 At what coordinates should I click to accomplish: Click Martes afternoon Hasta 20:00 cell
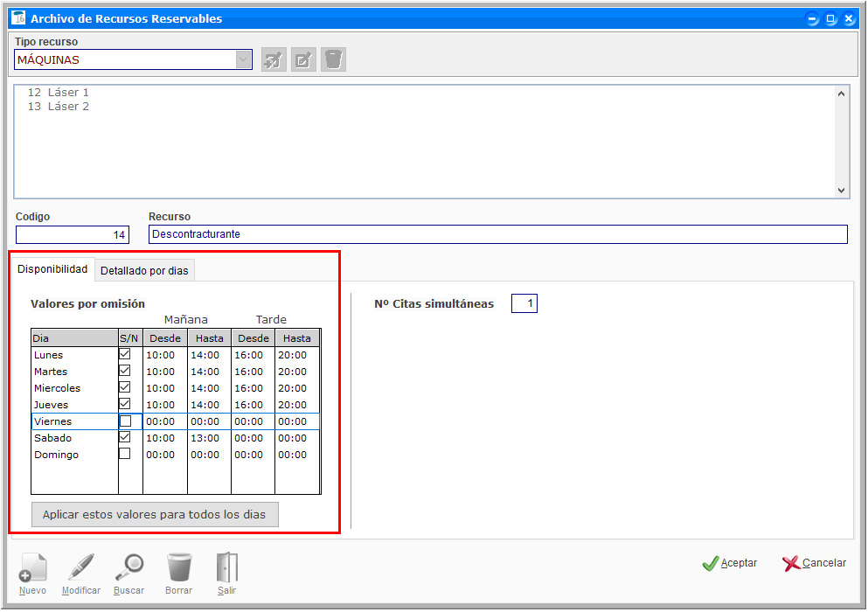tap(296, 372)
